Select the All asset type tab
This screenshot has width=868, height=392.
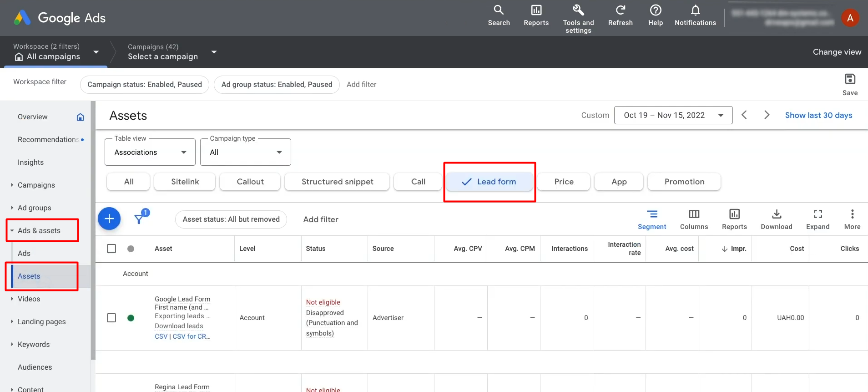129,182
